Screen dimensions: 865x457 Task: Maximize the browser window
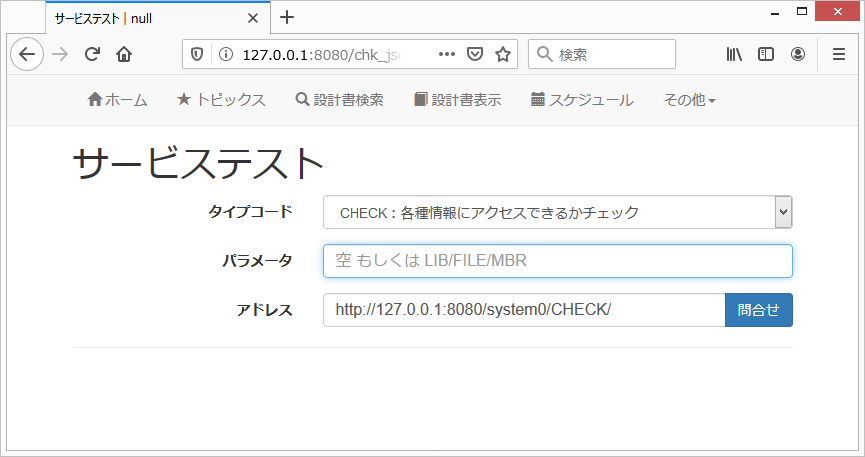pos(802,12)
